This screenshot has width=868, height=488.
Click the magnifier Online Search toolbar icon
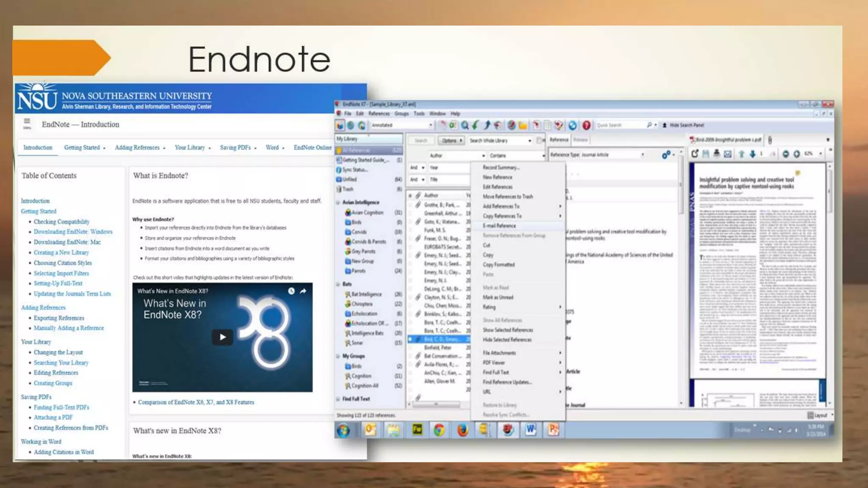(x=465, y=125)
